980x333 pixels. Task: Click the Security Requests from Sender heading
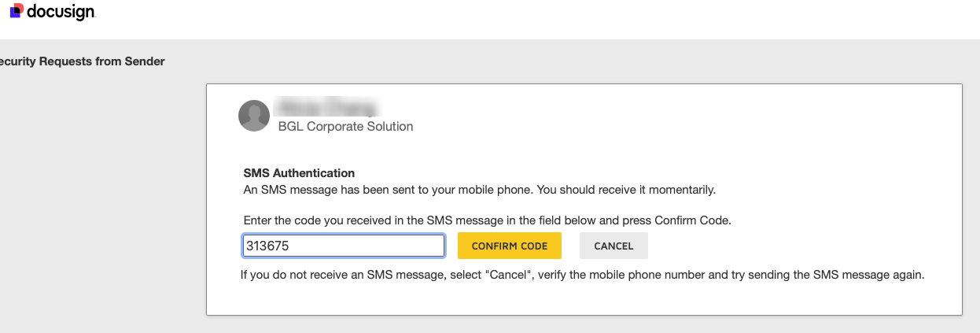coord(82,61)
